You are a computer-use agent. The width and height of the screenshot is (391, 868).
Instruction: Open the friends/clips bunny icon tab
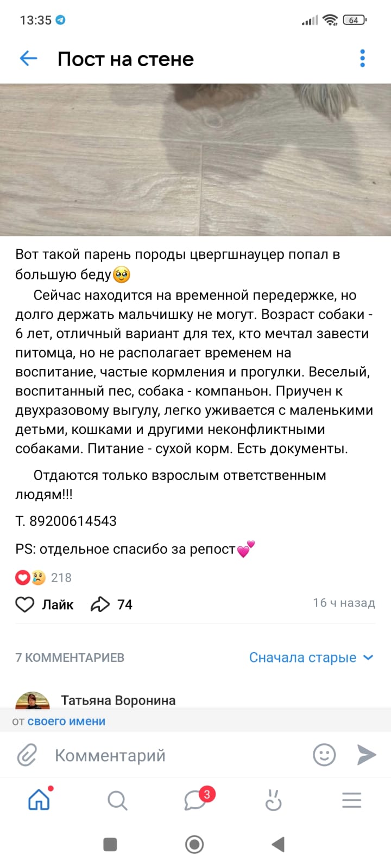tap(273, 800)
